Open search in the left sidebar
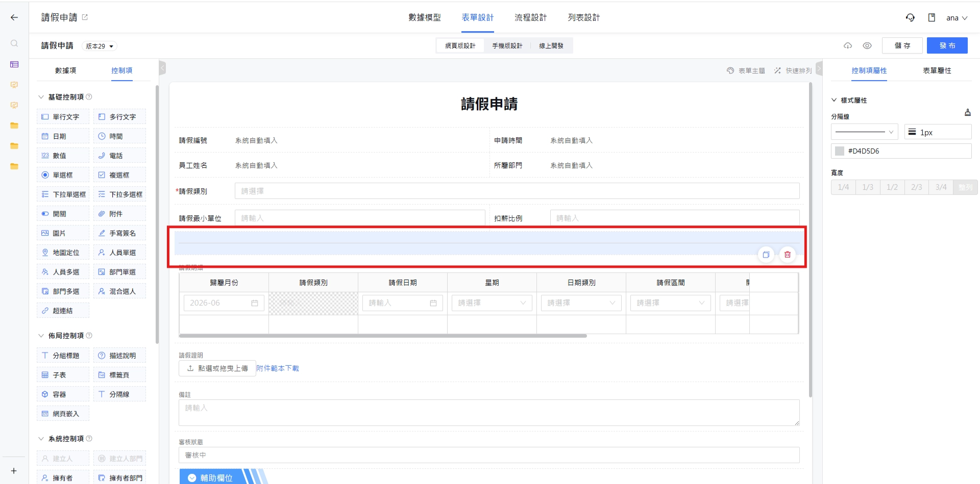The height and width of the screenshot is (484, 980). [x=14, y=44]
